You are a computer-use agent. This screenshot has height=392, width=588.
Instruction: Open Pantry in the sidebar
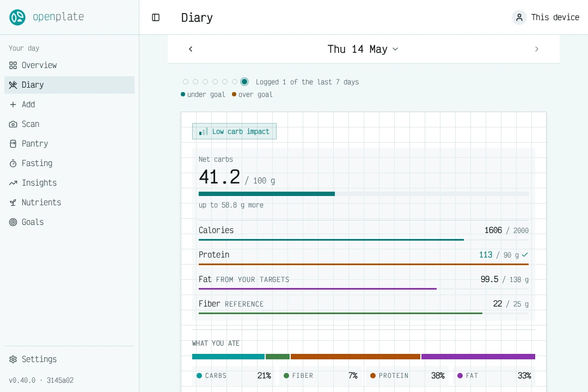[69, 144]
